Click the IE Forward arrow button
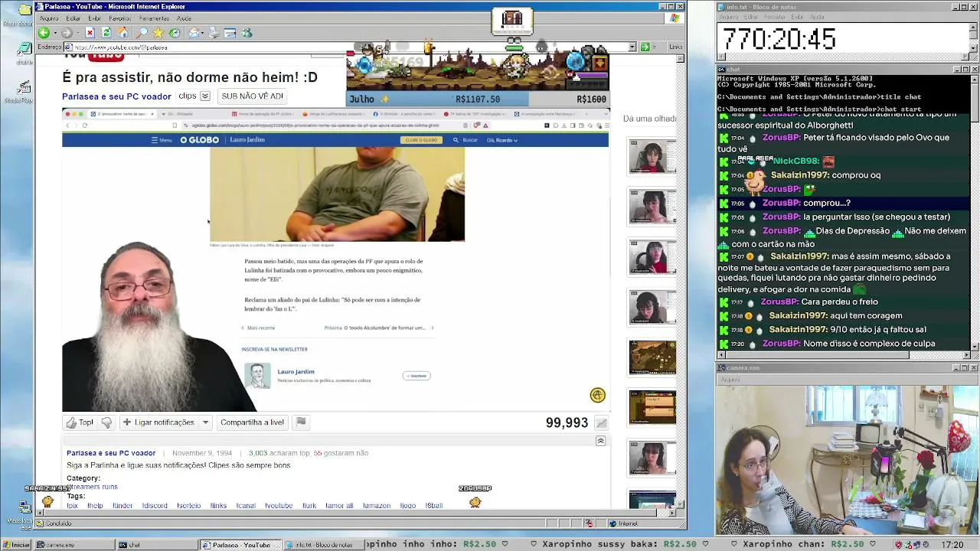980x551 pixels. [67, 33]
